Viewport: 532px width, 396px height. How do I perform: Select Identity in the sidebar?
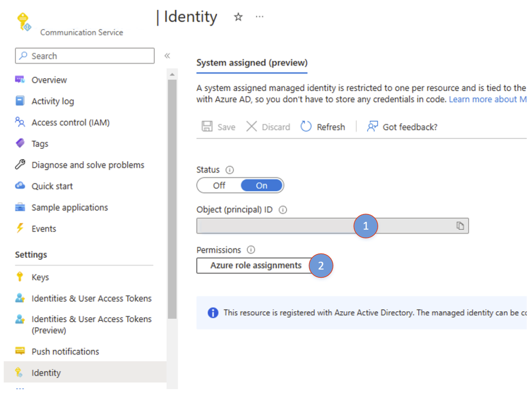(x=85, y=372)
